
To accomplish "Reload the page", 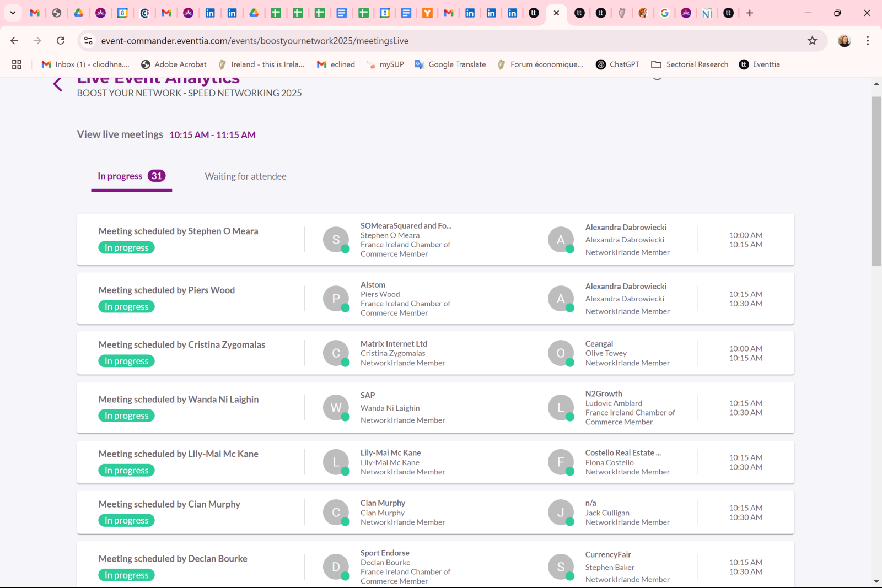I will tap(61, 41).
